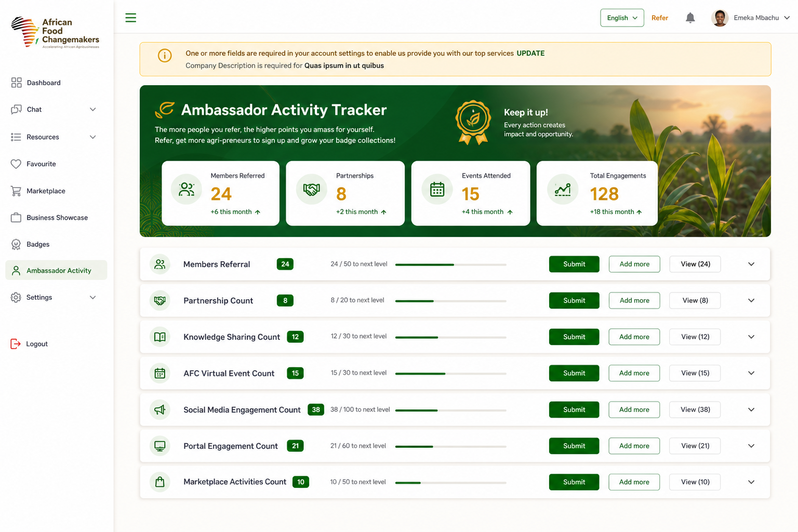Click Submit for Social Media Engagement Count
Viewport: 798px width, 532px height.
coord(574,409)
